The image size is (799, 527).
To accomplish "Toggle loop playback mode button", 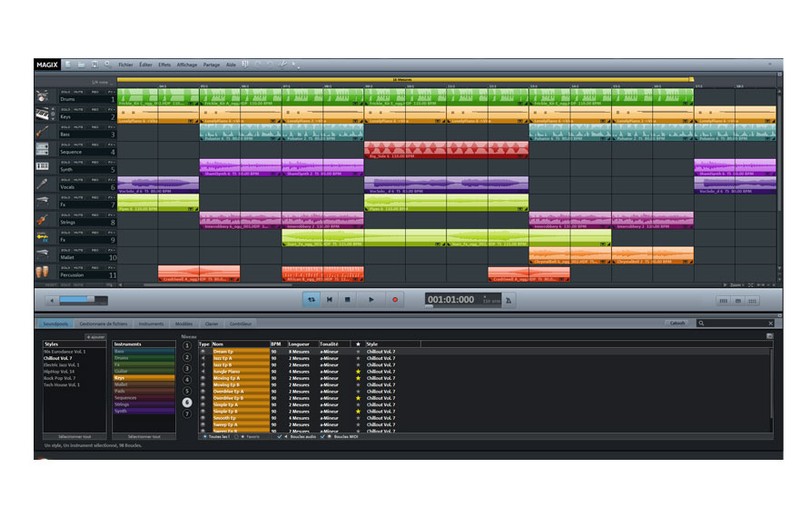I will point(311,300).
